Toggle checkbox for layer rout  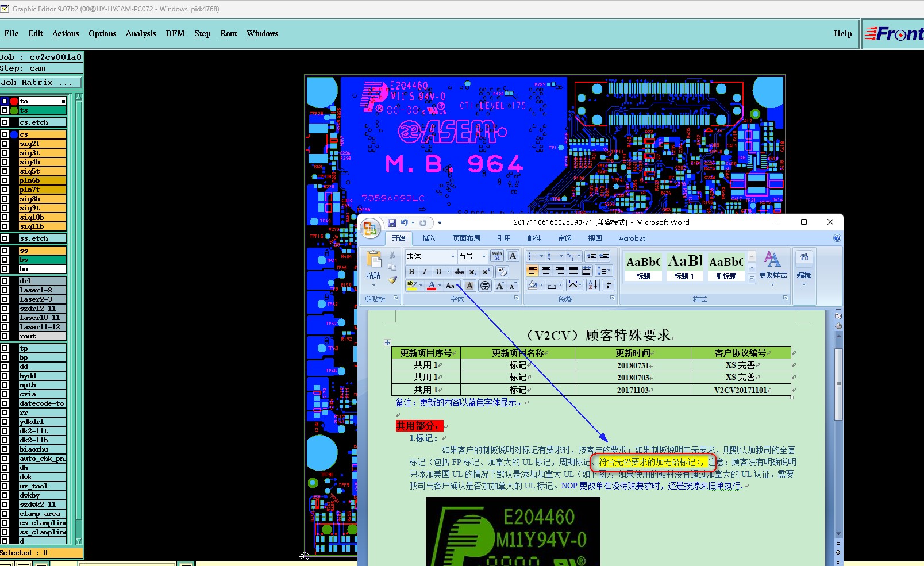(x=5, y=336)
